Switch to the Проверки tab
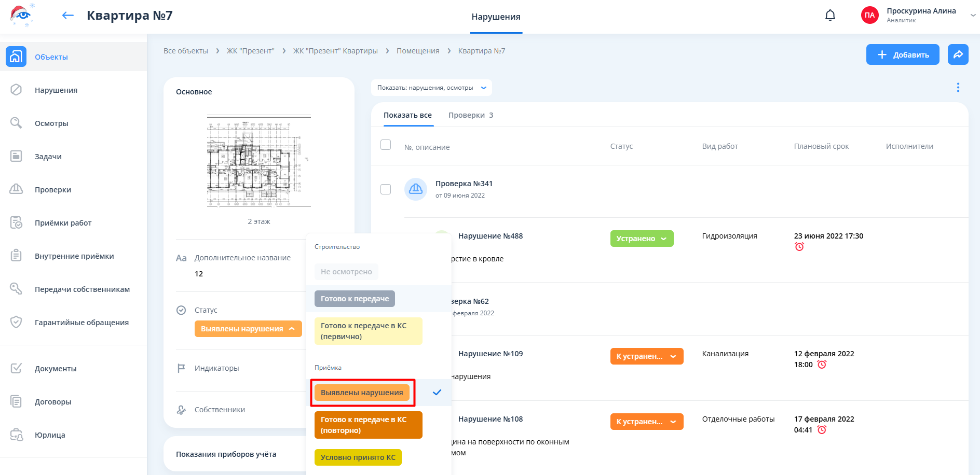 (470, 115)
